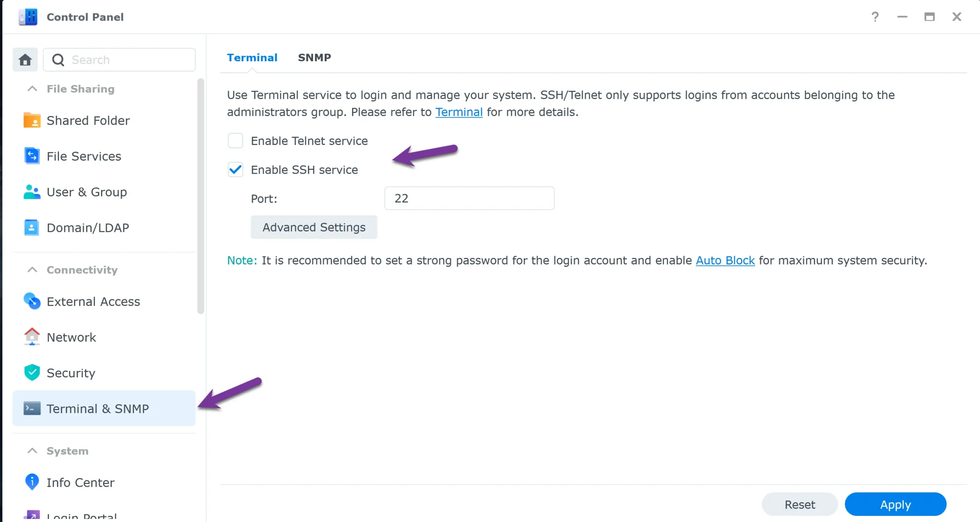Open Info Center via its icon
Viewport: 980px width, 522px height.
[x=32, y=482]
